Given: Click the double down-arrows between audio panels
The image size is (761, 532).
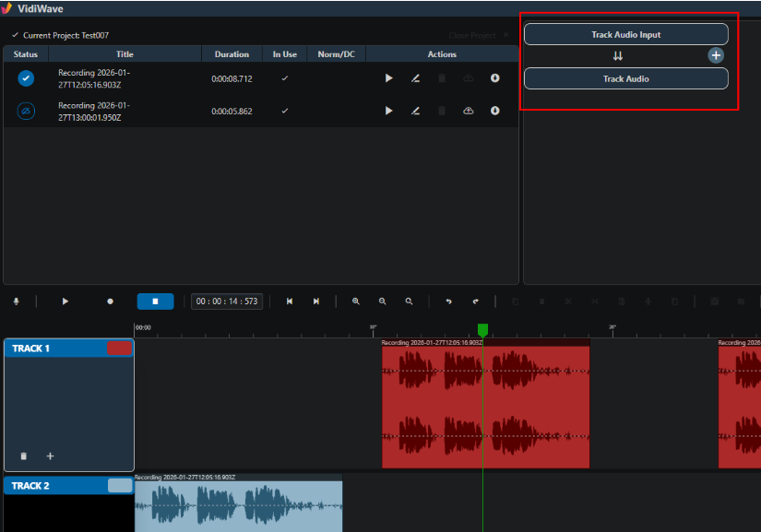Looking at the screenshot, I should pyautogui.click(x=617, y=55).
